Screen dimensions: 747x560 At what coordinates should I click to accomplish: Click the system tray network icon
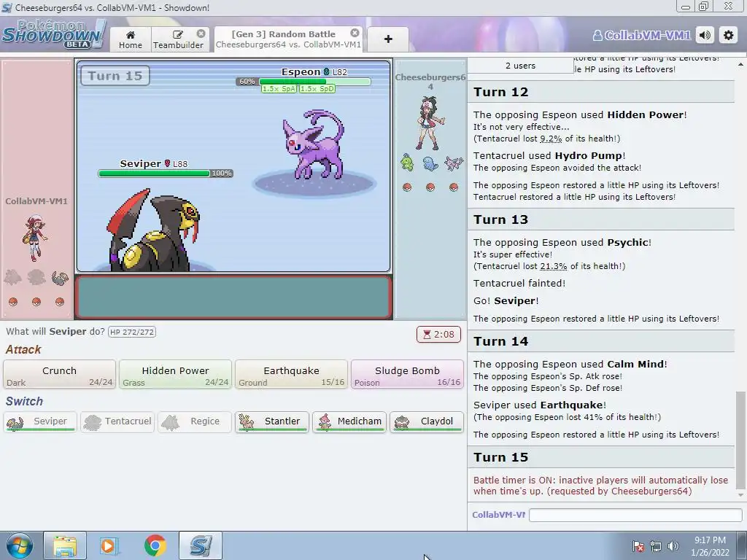656,546
